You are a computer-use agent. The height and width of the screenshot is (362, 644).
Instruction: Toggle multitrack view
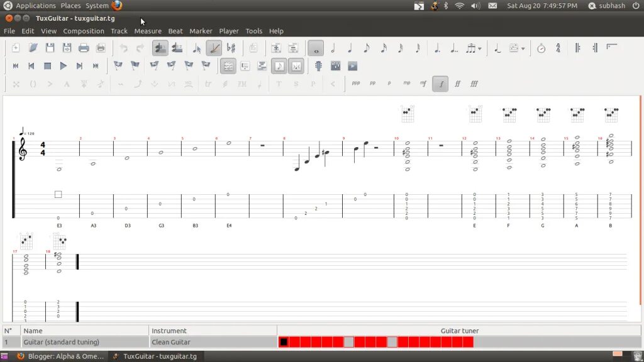[262, 65]
